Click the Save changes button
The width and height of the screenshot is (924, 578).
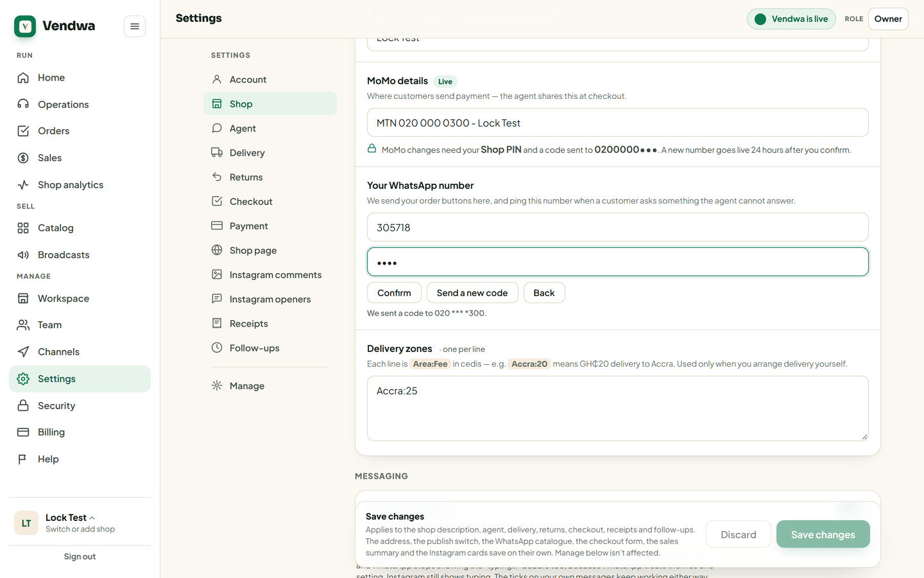click(823, 534)
